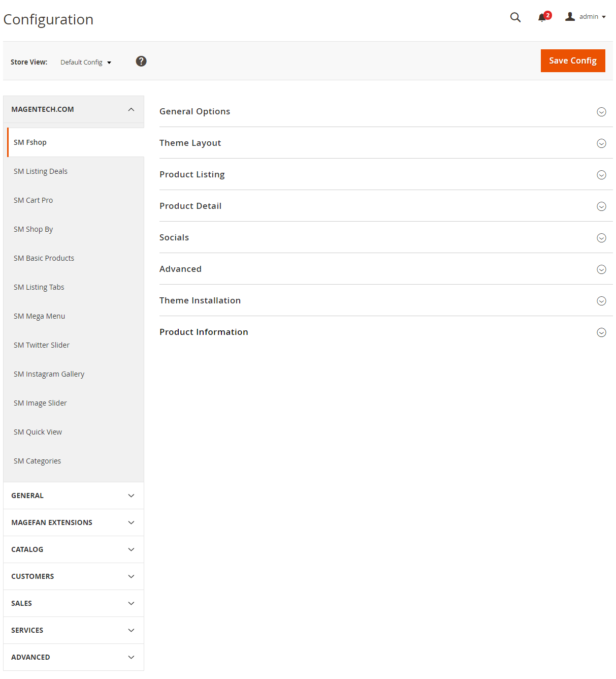Expand the MAGEFAN EXTENSIONS group
The image size is (616, 679).
click(74, 522)
